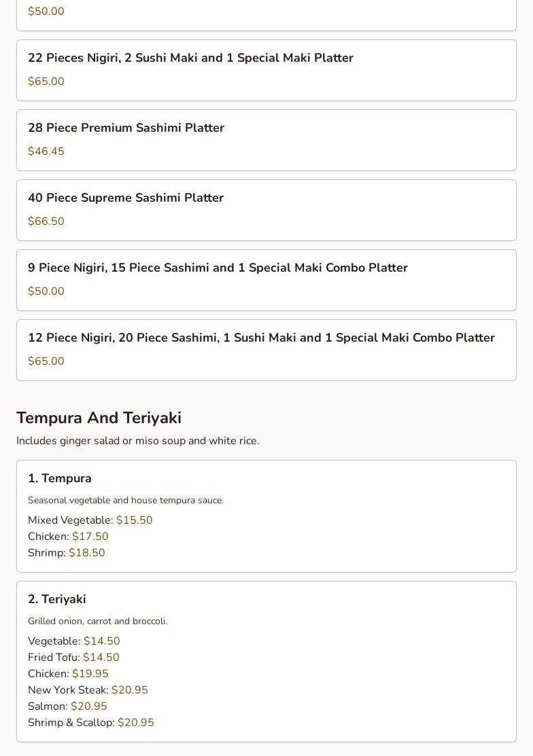Viewport: 533px width, 756px height.
Task: Select the Shrimp & Scallop teriyaki option
Action: click(90, 723)
